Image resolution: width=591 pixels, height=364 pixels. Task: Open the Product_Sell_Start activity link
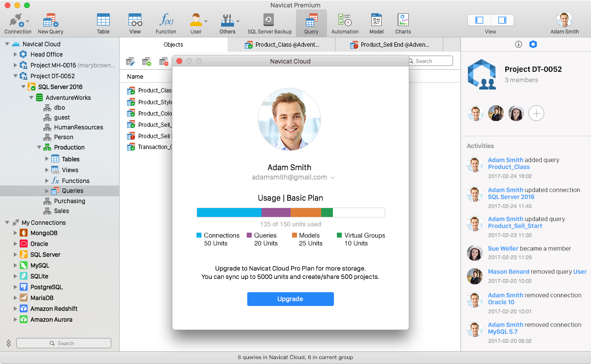tap(515, 226)
